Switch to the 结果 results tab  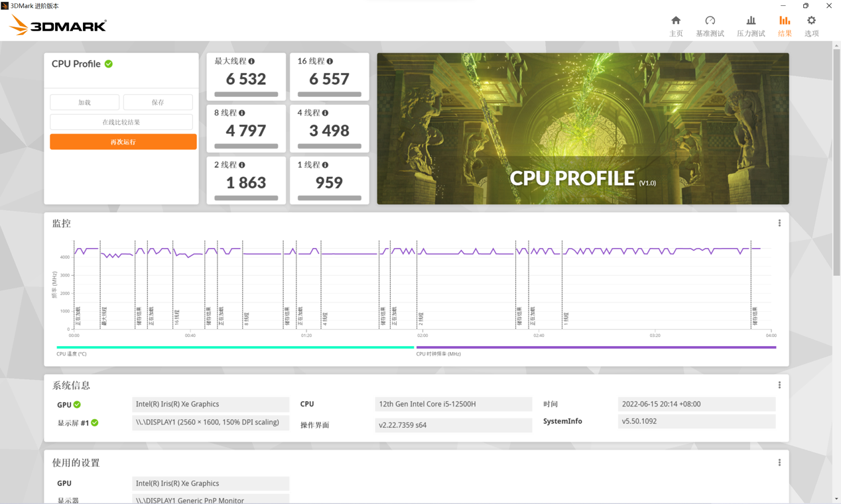point(785,26)
